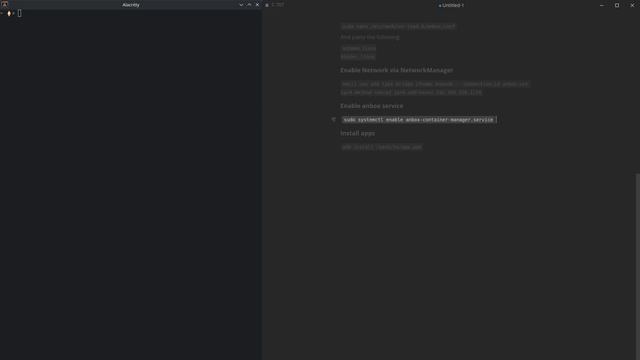
Task: Click the 'Enable Network via NetworkManager' heading
Action: (396, 70)
